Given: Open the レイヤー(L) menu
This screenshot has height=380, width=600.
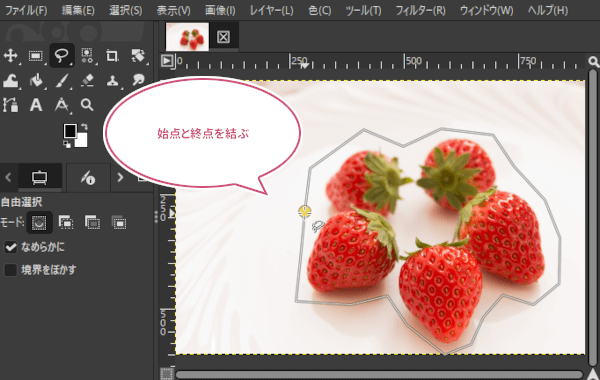Looking at the screenshot, I should click(271, 10).
